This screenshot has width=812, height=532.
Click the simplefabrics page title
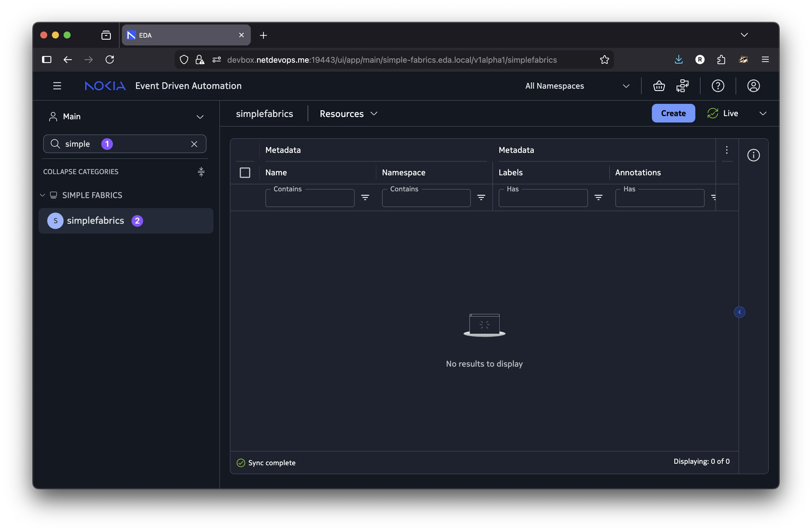[x=265, y=114]
